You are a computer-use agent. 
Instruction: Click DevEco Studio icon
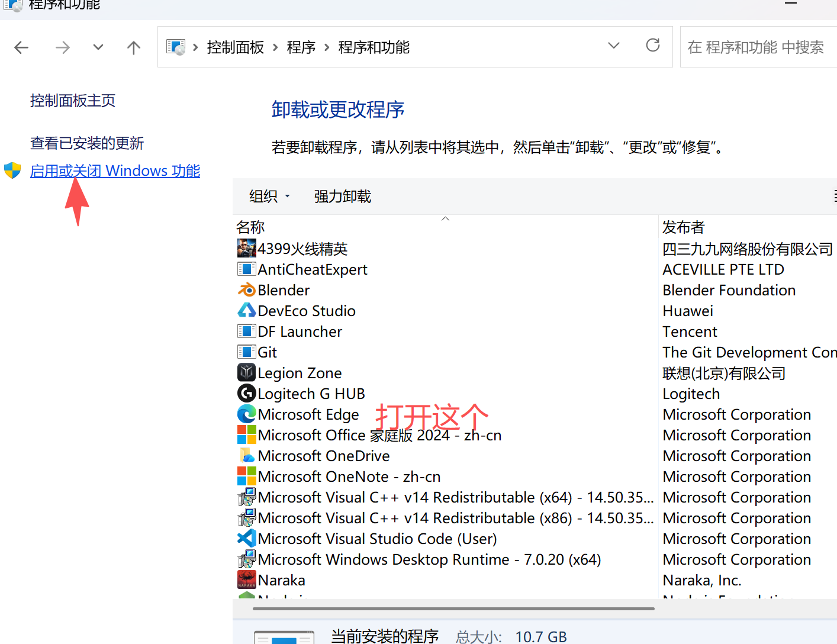click(x=247, y=310)
